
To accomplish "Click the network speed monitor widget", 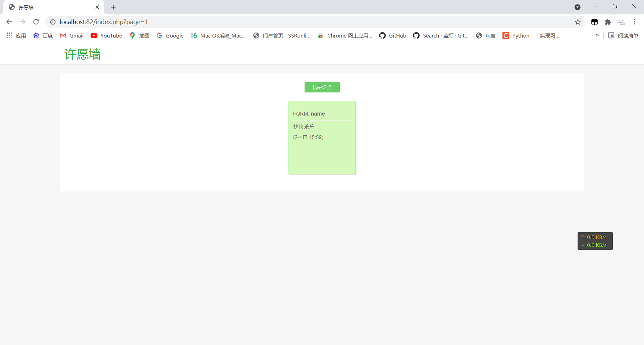I will pos(595,241).
